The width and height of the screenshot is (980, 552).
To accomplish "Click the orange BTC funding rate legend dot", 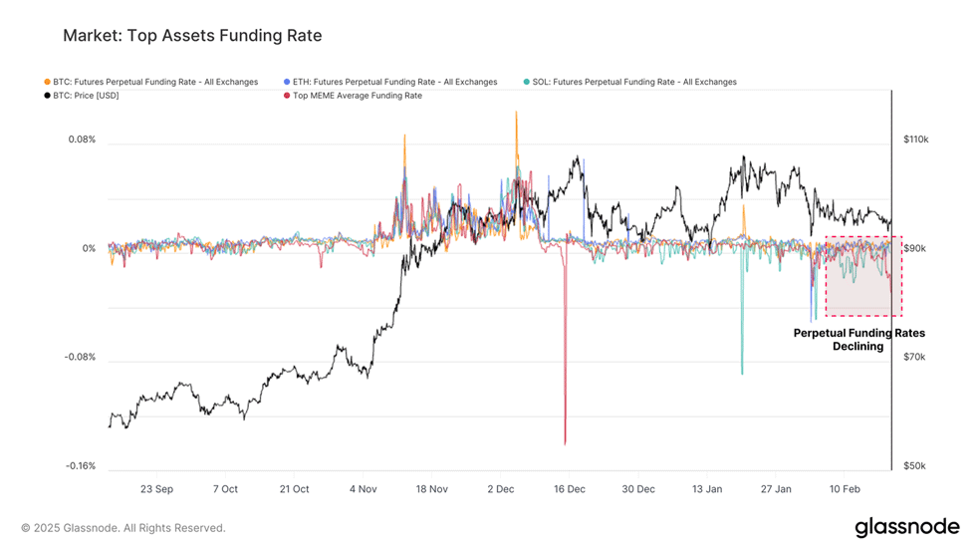I will 47,82.
